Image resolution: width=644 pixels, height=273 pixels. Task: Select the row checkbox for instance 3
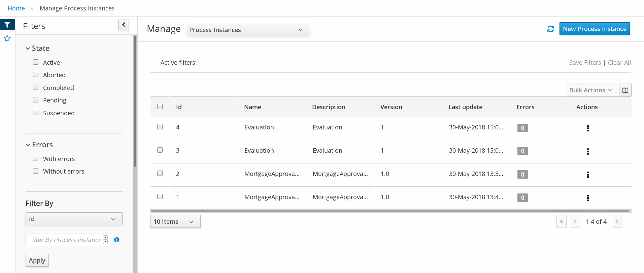160,150
